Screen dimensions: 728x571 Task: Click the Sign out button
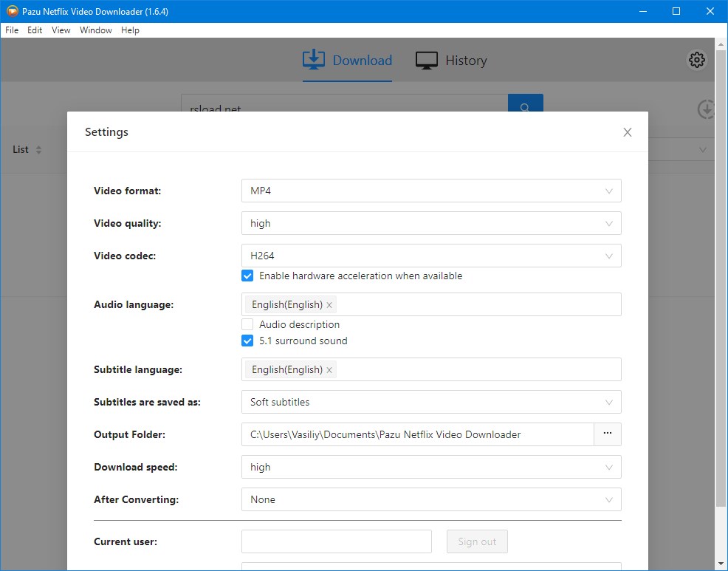477,541
